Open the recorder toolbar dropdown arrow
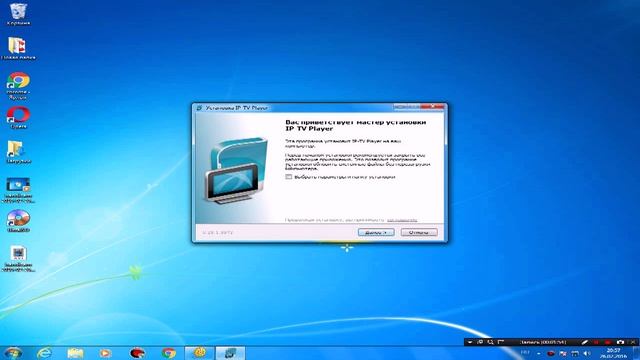640x360 pixels. tap(470, 342)
